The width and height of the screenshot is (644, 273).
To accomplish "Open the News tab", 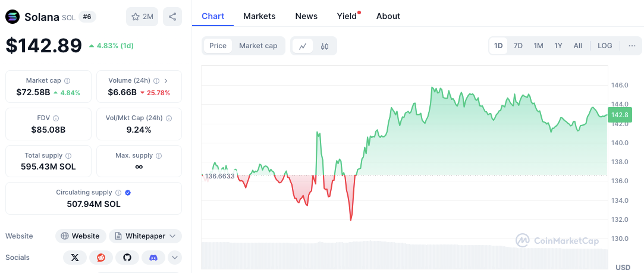I will click(306, 16).
